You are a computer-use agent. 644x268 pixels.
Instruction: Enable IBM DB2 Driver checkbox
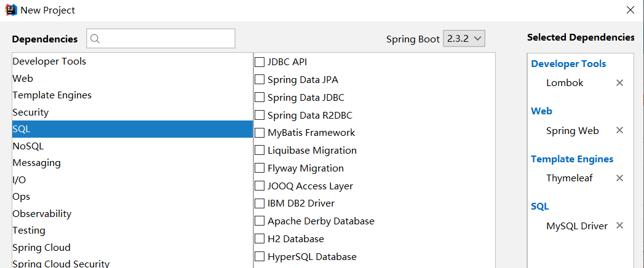[260, 203]
